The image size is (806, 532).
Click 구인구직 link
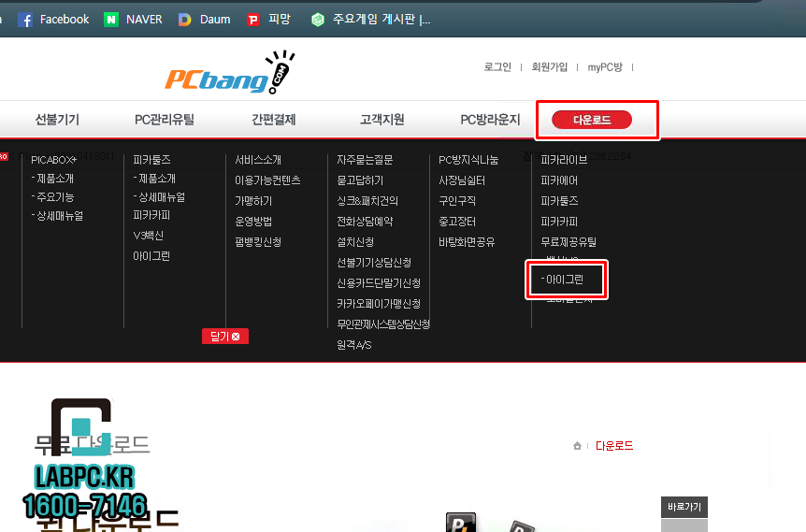[x=457, y=201]
